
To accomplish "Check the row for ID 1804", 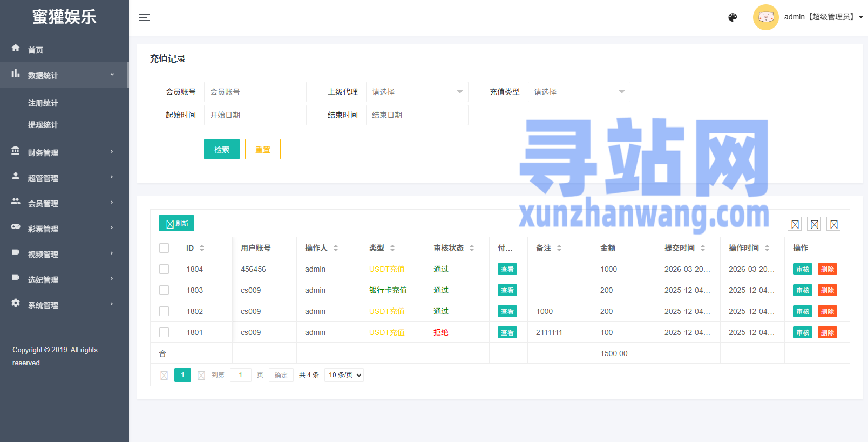I will 164,269.
